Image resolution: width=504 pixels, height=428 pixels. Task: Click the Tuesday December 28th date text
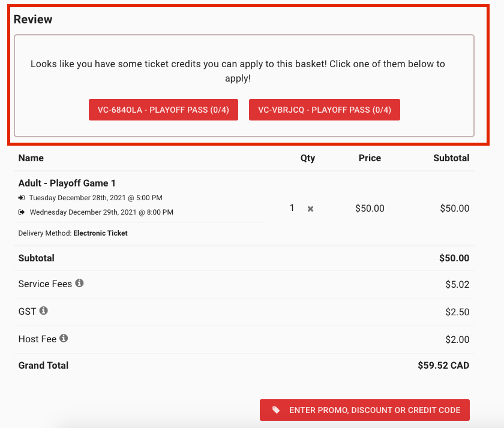pos(96,198)
